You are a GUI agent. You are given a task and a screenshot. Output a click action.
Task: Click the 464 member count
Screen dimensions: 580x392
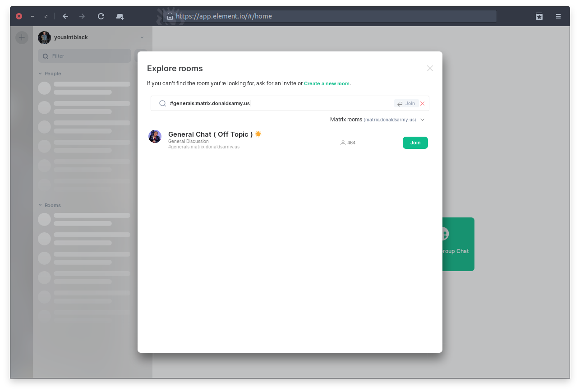(x=351, y=143)
